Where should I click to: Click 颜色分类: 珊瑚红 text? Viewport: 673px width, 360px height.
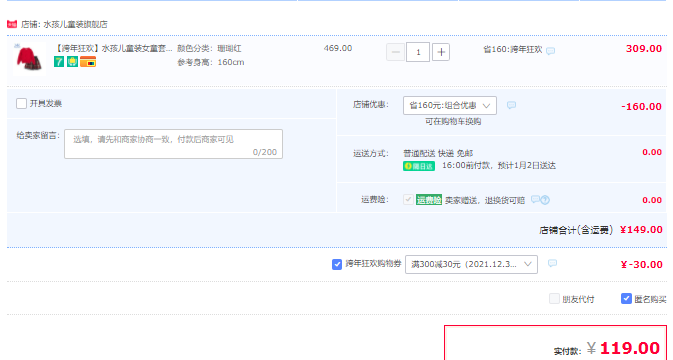(209, 48)
